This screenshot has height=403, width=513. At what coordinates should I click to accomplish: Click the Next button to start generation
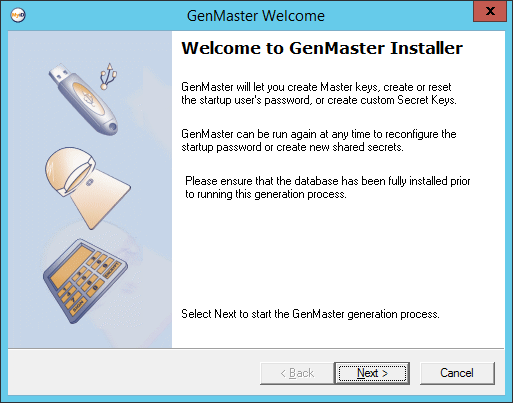point(372,373)
